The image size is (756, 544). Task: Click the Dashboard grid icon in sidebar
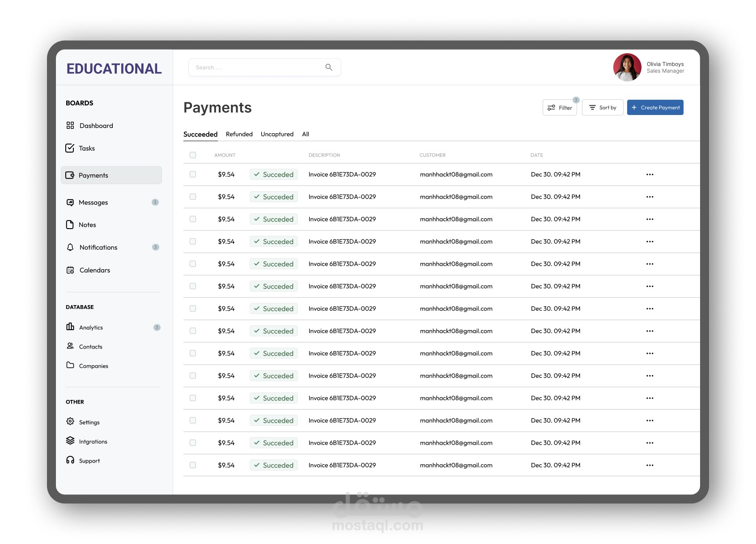click(70, 125)
